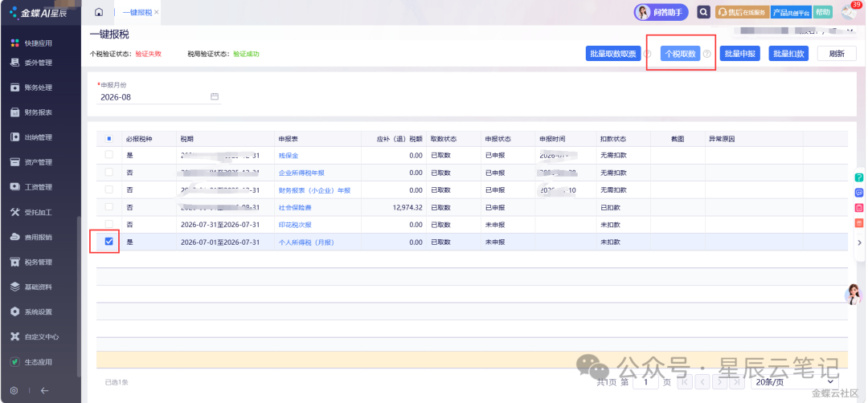Click the page number input field
This screenshot has width=868, height=403.
tap(645, 382)
